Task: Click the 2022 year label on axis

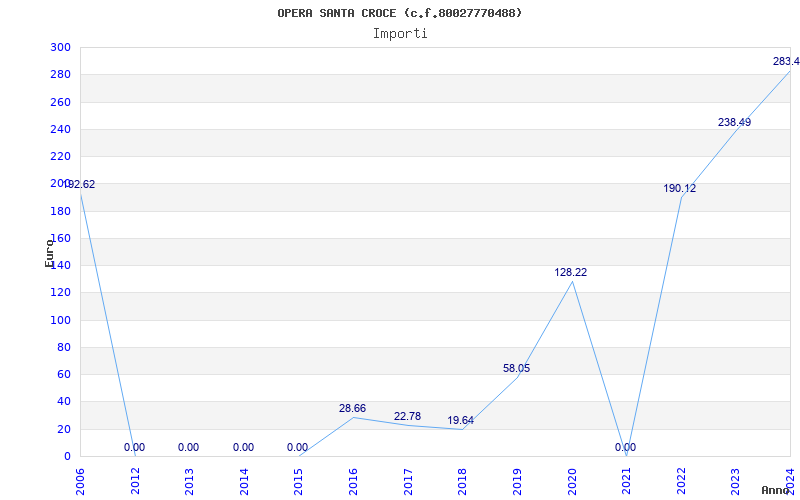Action: [x=681, y=482]
